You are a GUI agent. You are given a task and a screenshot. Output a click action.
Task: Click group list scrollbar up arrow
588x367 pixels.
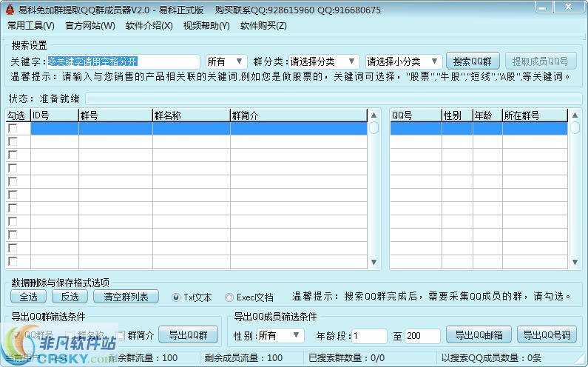374,115
